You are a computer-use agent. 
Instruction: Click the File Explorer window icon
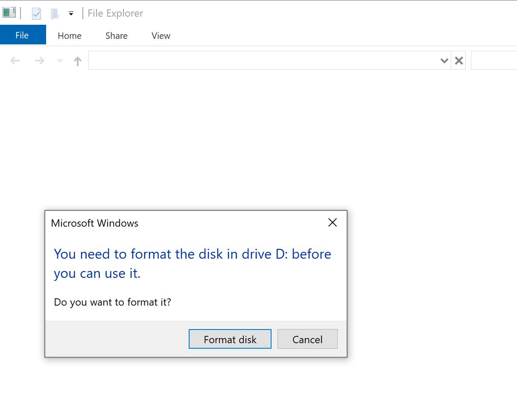(x=9, y=13)
